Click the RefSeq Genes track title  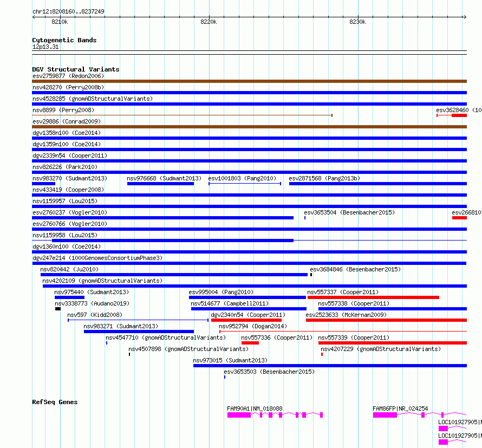(x=55, y=402)
